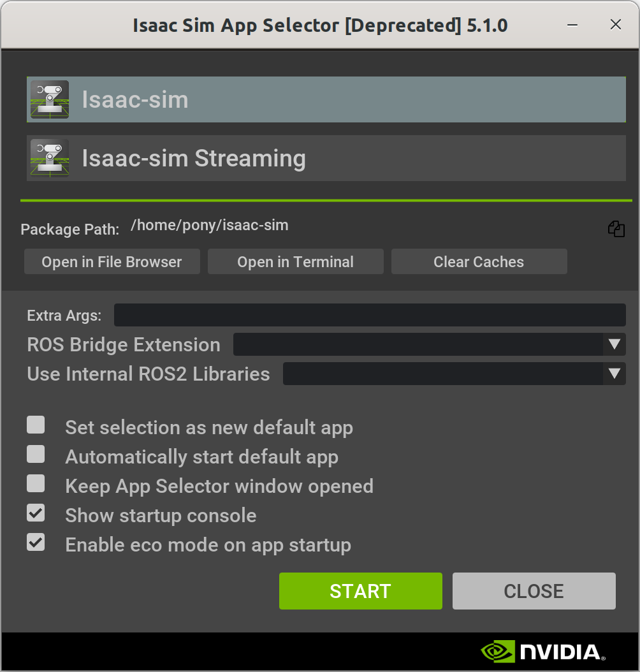Clear Caches button
The height and width of the screenshot is (672, 640).
[479, 261]
